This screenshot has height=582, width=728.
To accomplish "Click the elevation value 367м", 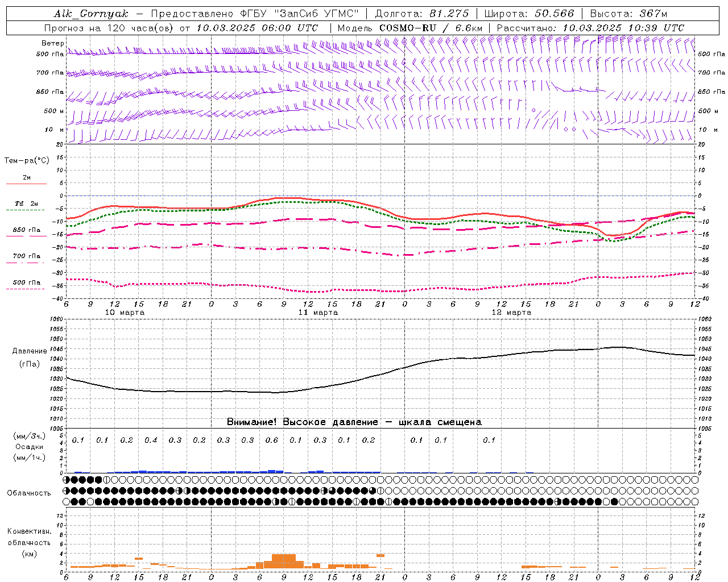I will [x=653, y=14].
